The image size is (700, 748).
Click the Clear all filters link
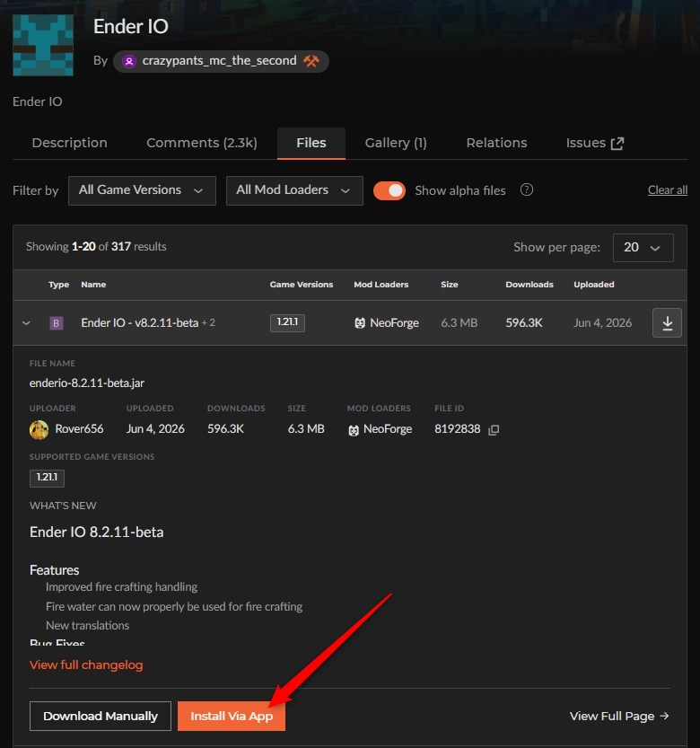coord(667,189)
